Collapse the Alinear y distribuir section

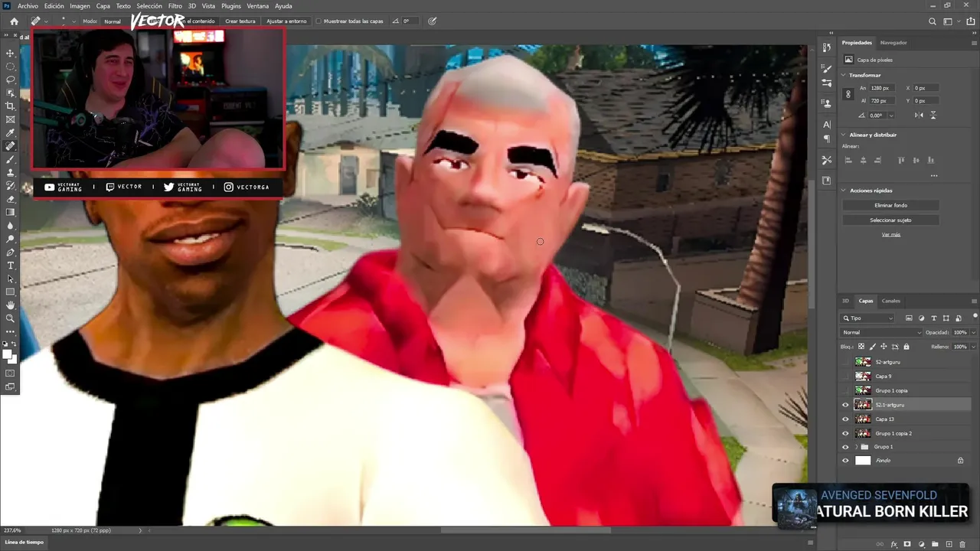[844, 135]
